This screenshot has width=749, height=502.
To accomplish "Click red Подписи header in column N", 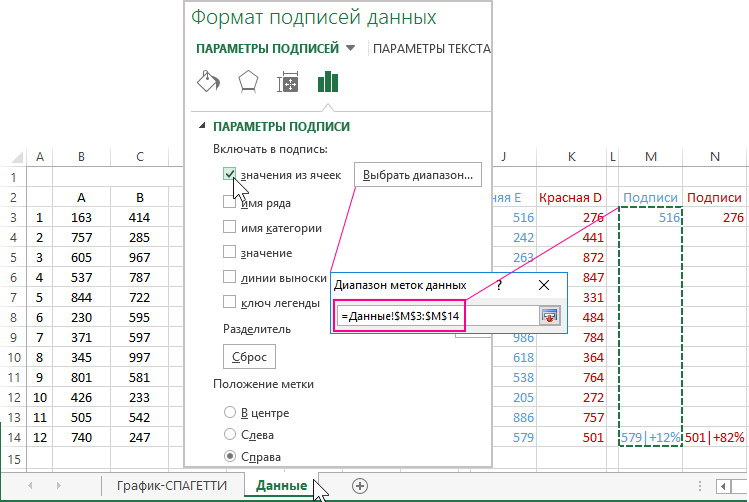I will tap(715, 198).
